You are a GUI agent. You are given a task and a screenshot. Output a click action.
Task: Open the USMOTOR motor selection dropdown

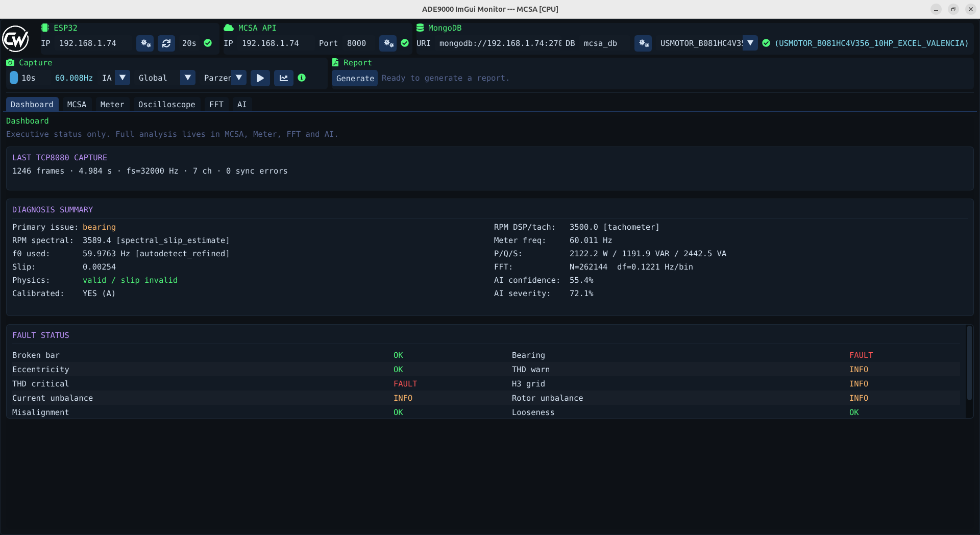coord(750,43)
